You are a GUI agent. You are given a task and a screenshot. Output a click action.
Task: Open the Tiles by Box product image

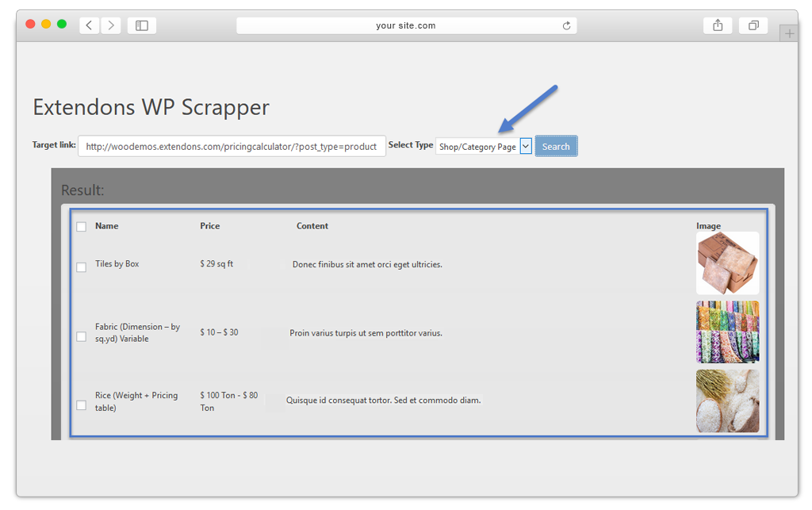(x=727, y=263)
